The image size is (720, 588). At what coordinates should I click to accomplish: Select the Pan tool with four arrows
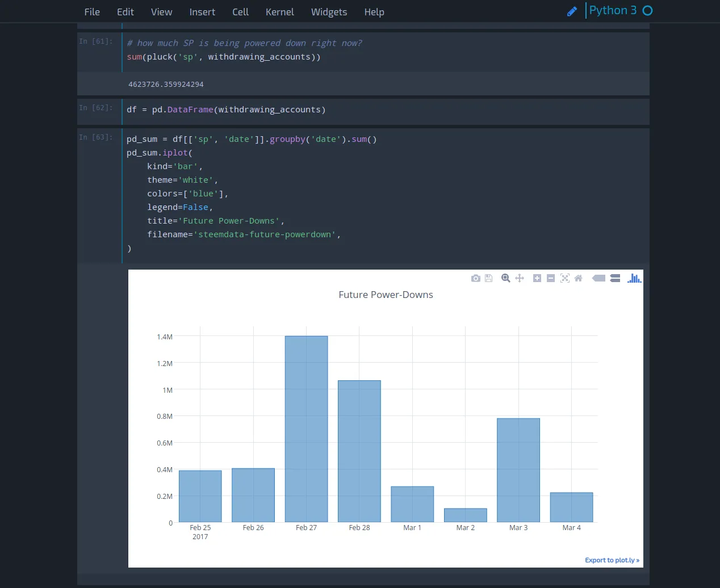click(520, 278)
